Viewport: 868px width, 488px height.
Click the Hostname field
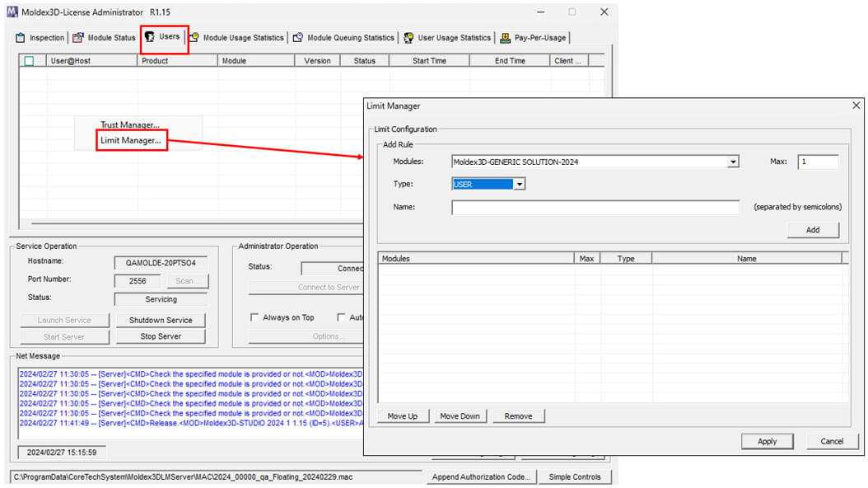[161, 263]
